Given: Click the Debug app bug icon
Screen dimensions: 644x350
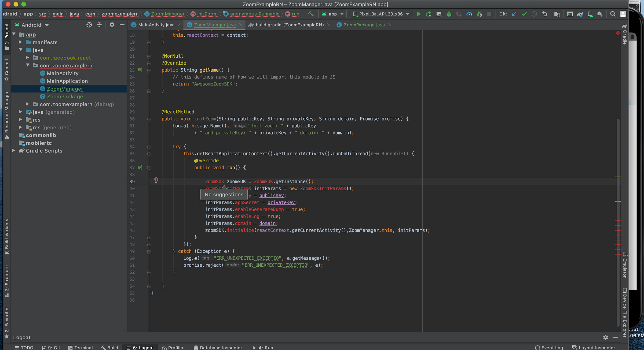Looking at the screenshot, I should click(x=449, y=14).
